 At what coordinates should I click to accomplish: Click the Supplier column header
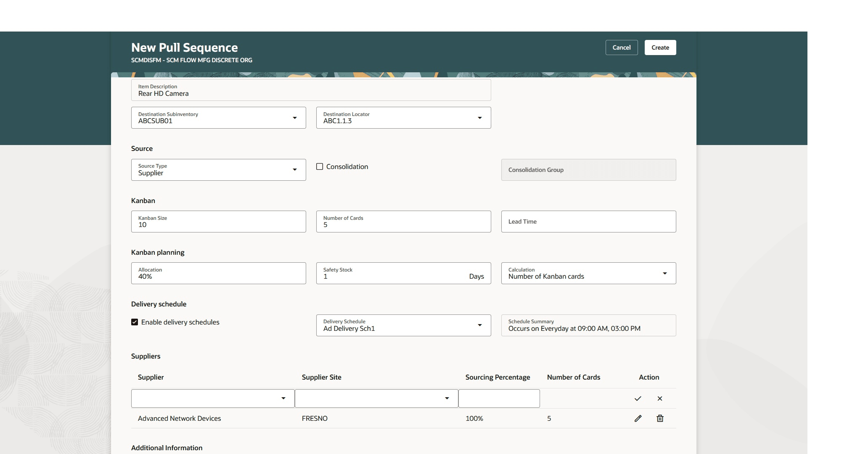pyautogui.click(x=151, y=377)
